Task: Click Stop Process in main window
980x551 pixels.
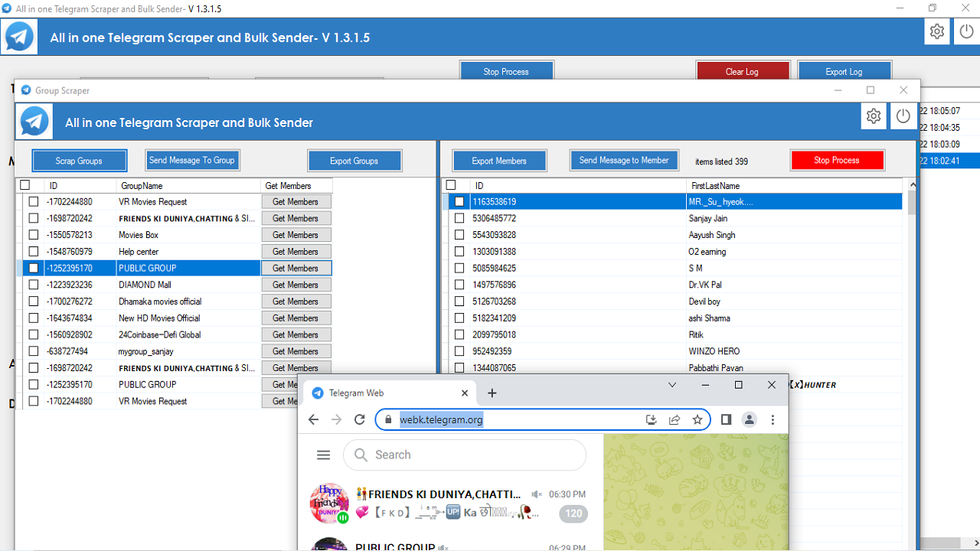Action: coord(506,71)
